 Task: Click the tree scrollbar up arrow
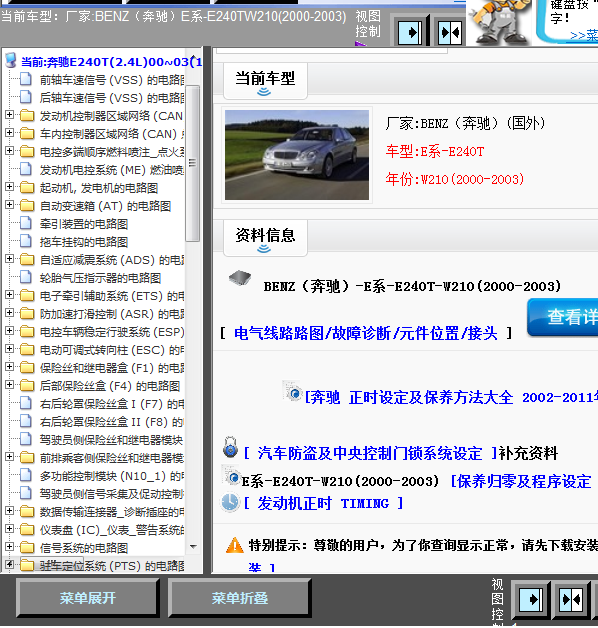click(x=193, y=57)
